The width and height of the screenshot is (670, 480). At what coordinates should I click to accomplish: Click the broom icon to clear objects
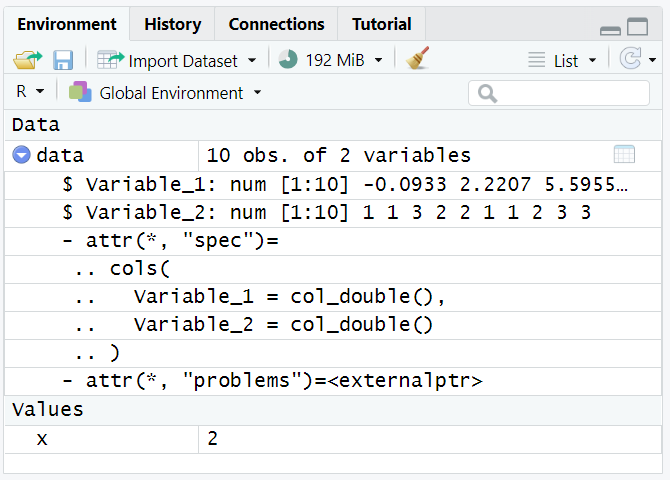tap(418, 60)
